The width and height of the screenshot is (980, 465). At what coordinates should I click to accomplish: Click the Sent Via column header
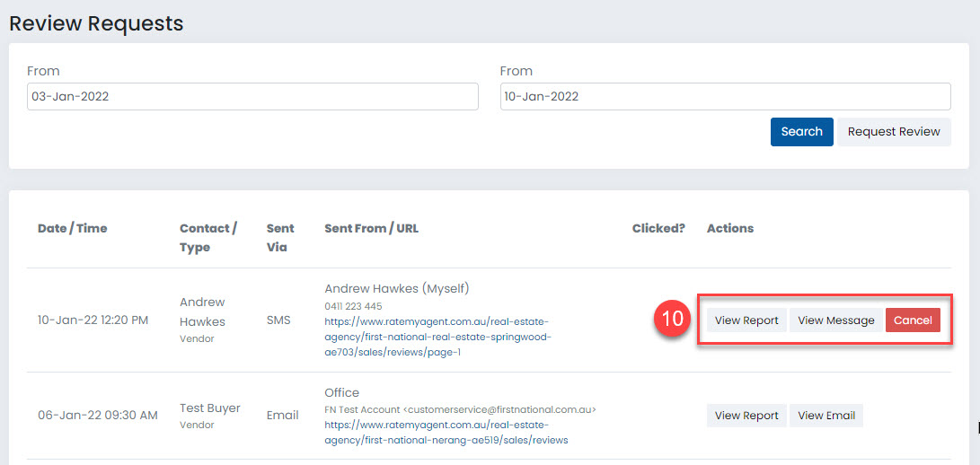tap(280, 238)
